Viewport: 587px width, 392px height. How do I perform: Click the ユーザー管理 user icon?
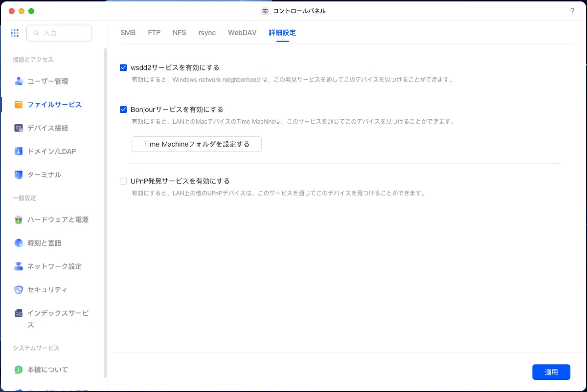19,81
